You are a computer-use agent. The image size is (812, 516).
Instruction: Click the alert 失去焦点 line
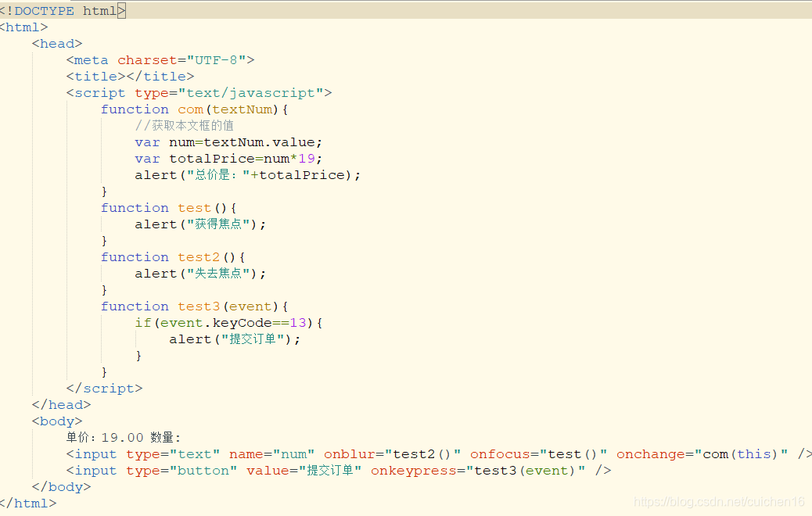(x=200, y=274)
